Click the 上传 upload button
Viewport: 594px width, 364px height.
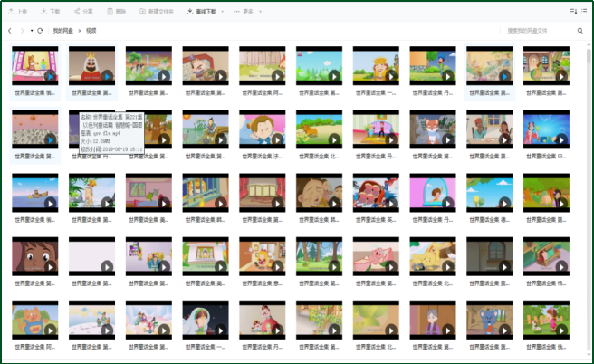pos(17,12)
